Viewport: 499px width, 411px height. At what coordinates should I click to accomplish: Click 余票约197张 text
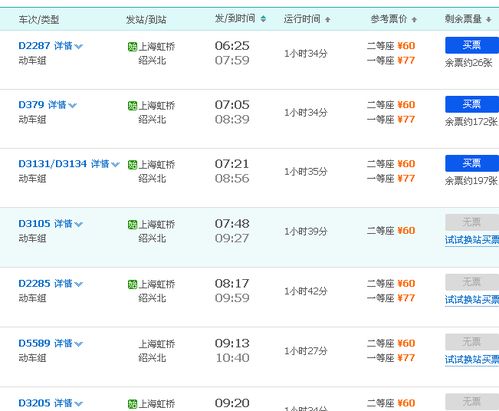coord(471,181)
